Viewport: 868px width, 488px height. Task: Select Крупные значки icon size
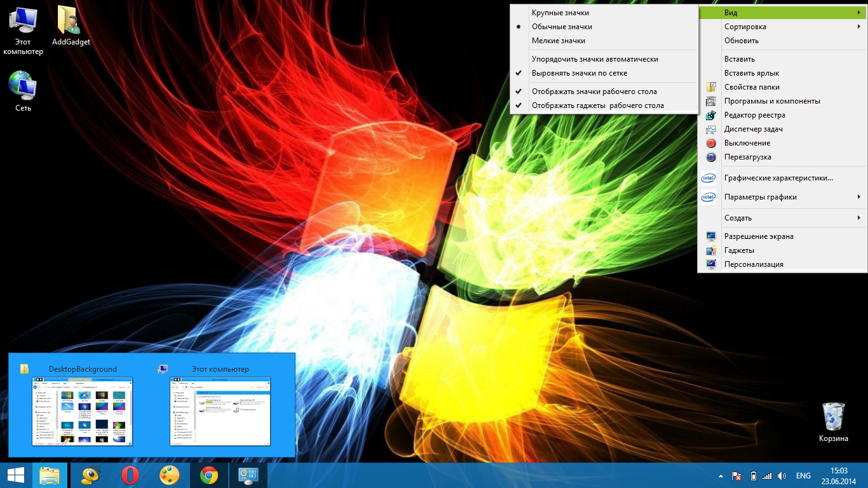[x=604, y=13]
